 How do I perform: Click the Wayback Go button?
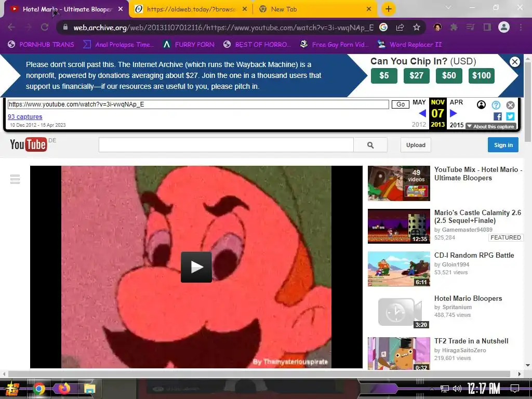pyautogui.click(x=401, y=104)
